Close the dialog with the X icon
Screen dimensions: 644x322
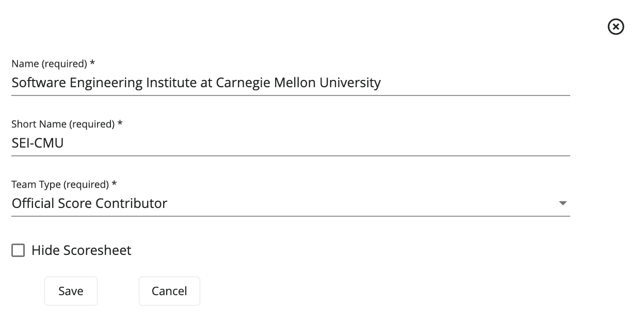click(616, 26)
